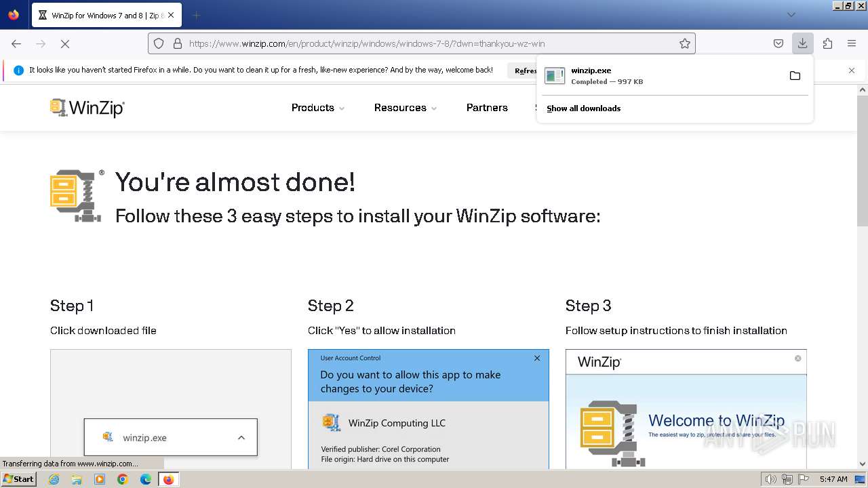This screenshot has width=868, height=488.
Task: Close the WinZip browser tab
Action: pyautogui.click(x=171, y=15)
